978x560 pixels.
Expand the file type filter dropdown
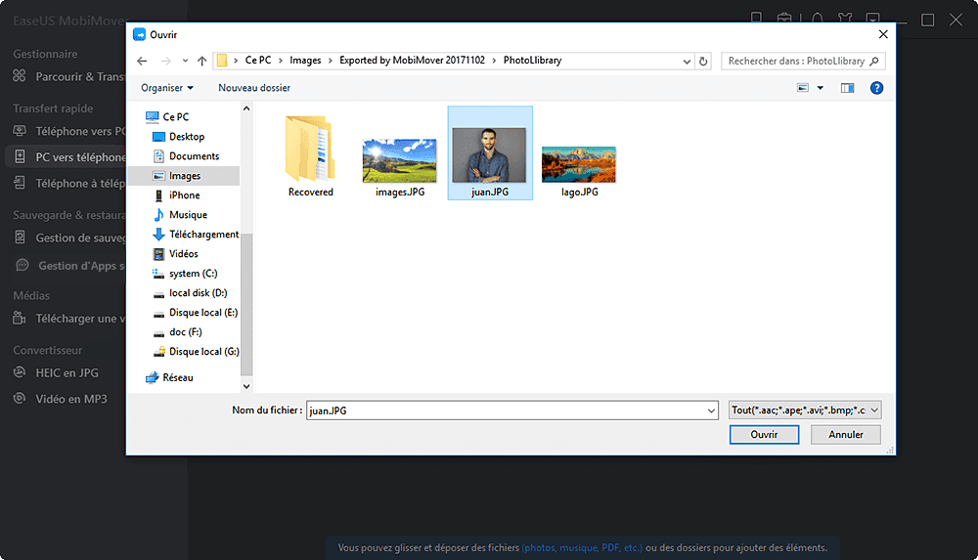coord(805,410)
